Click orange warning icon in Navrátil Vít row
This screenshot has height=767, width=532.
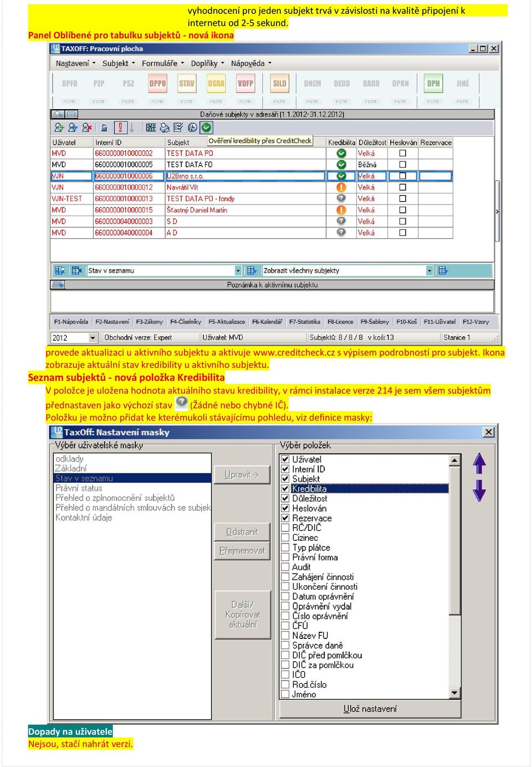(341, 187)
